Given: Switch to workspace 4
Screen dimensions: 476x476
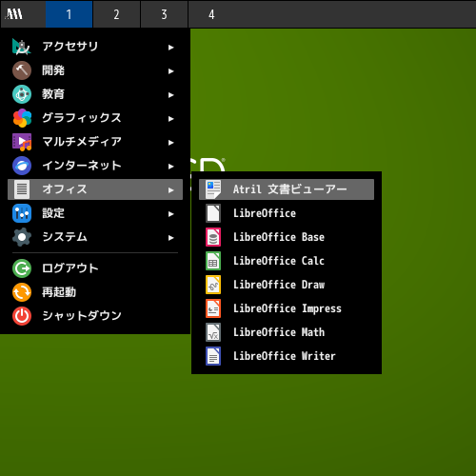Looking at the screenshot, I should (211, 14).
